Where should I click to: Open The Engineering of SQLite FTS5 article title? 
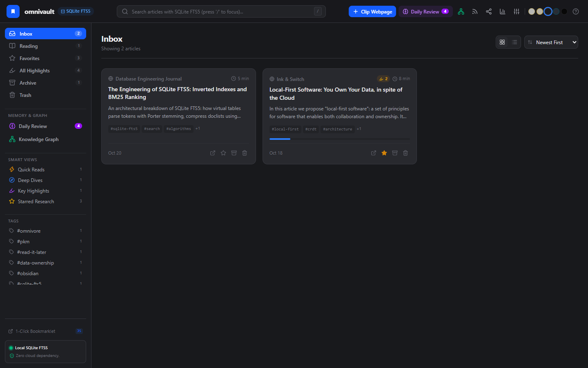(x=178, y=93)
